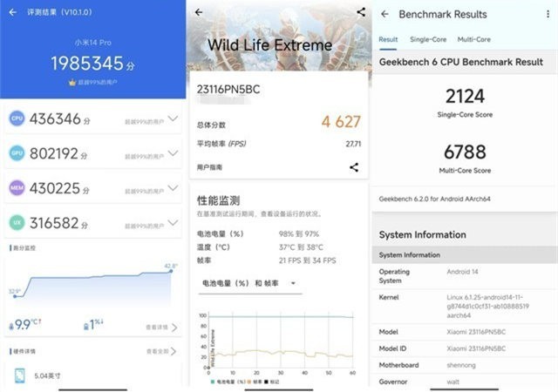Screen dimensions: 558x392
Task: Go back from AnTuTu results screen
Action: tap(13, 12)
